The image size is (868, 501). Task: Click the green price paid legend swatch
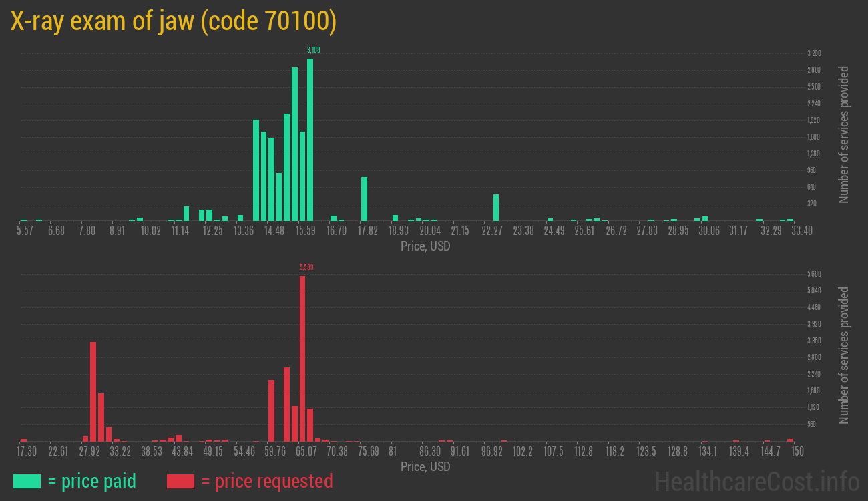tap(27, 481)
